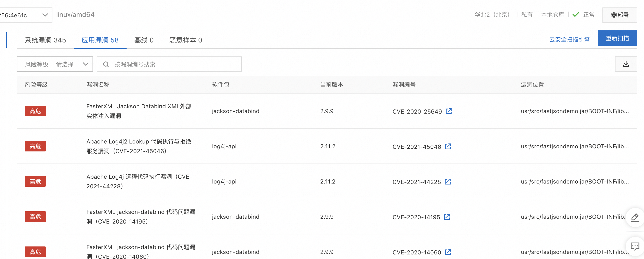The height and width of the screenshot is (259, 644).
Task: Go to 恶意样本 0 tab
Action: pos(186,40)
